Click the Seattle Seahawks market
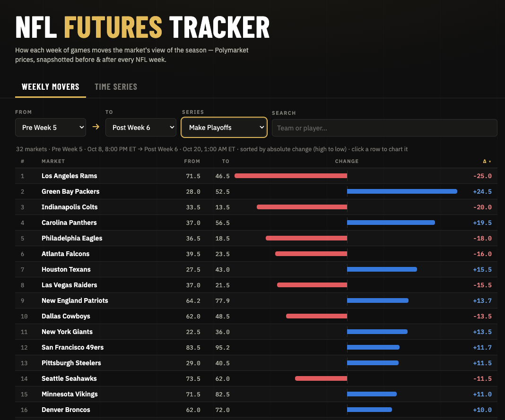The height and width of the screenshot is (420, 505). point(256,378)
